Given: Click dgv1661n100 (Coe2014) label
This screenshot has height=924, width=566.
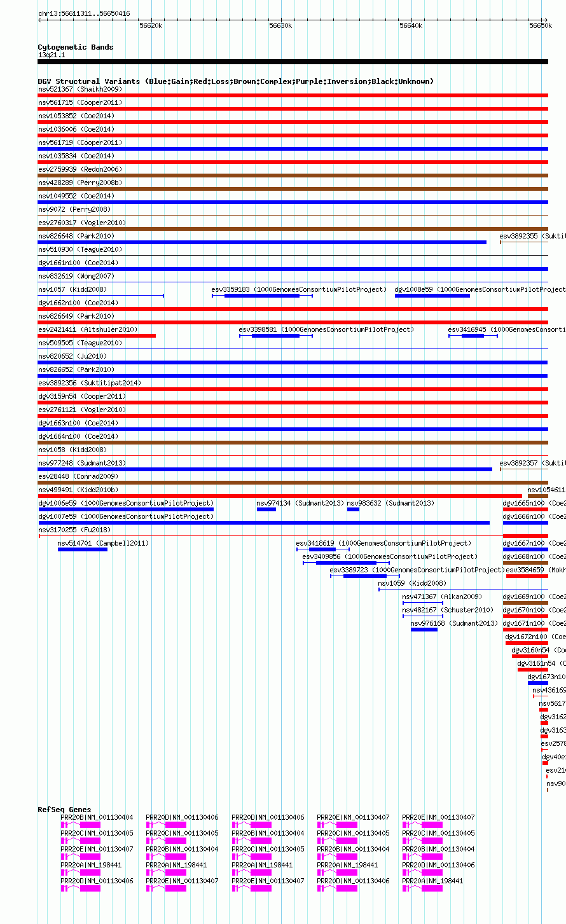Looking at the screenshot, I should point(78,263).
